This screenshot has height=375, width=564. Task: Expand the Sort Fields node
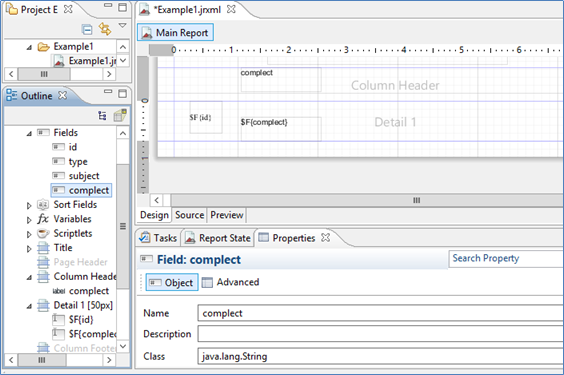tap(29, 205)
